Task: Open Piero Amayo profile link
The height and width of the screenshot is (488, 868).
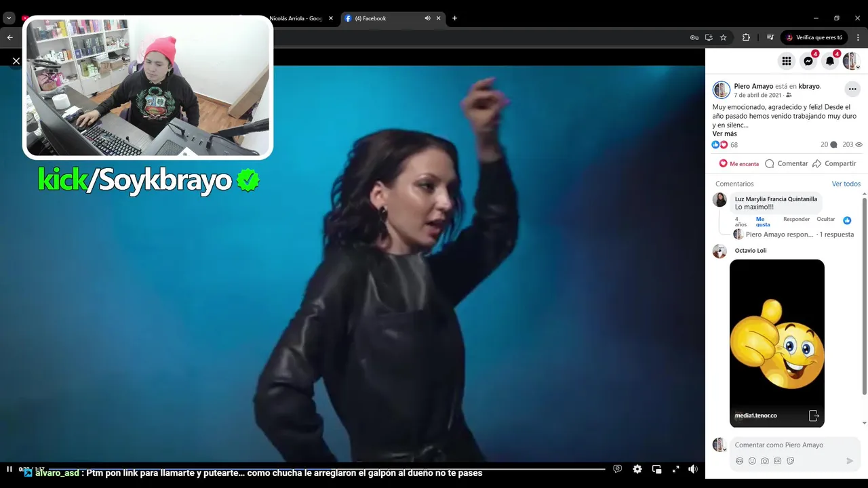Action: [753, 86]
